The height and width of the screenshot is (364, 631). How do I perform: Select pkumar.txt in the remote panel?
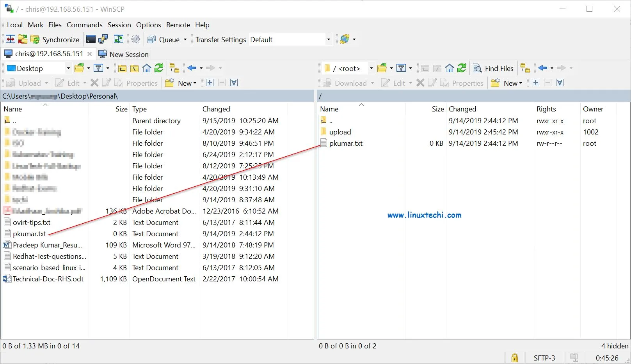[346, 143]
